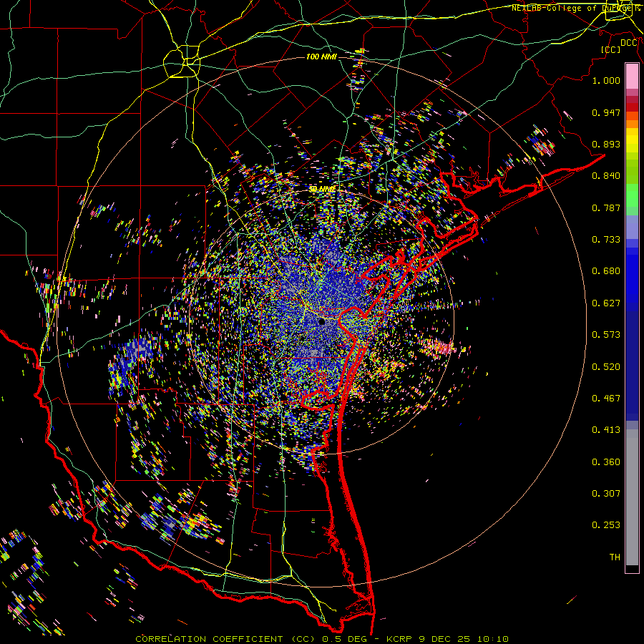Click the 9 DEC 25 date in caption
The height and width of the screenshot is (644, 644).
click(x=444, y=639)
